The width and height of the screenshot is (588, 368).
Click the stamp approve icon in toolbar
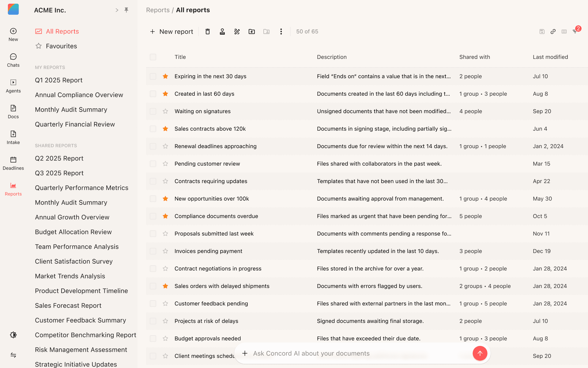click(222, 32)
